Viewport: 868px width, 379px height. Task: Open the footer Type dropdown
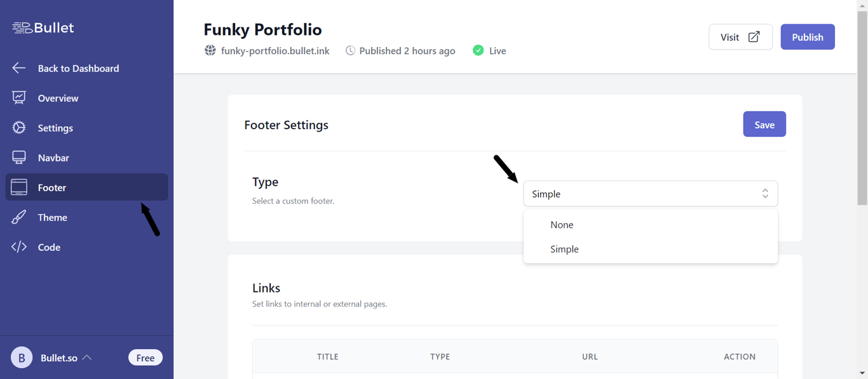coord(650,194)
